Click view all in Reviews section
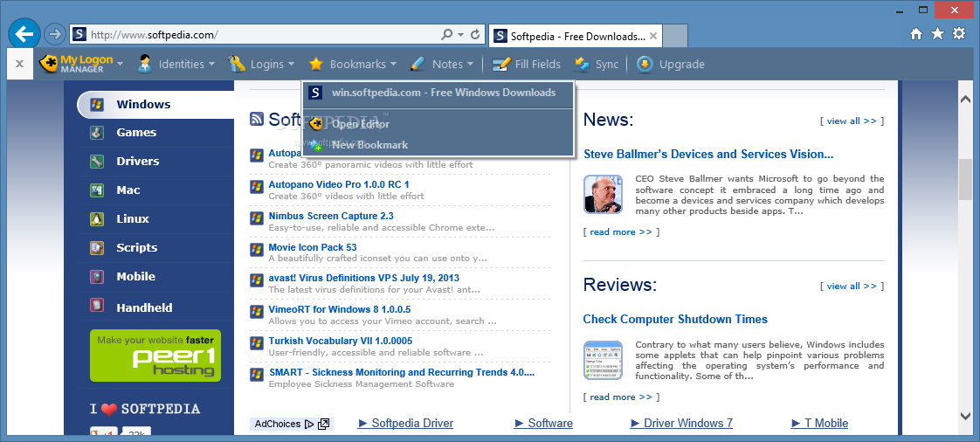 click(852, 286)
